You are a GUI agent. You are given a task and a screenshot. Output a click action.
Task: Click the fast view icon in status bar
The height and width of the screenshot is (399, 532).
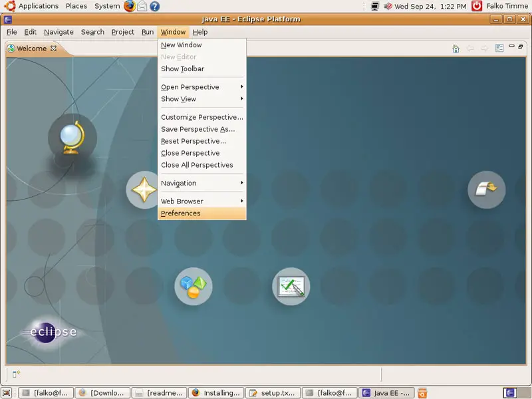tap(16, 374)
